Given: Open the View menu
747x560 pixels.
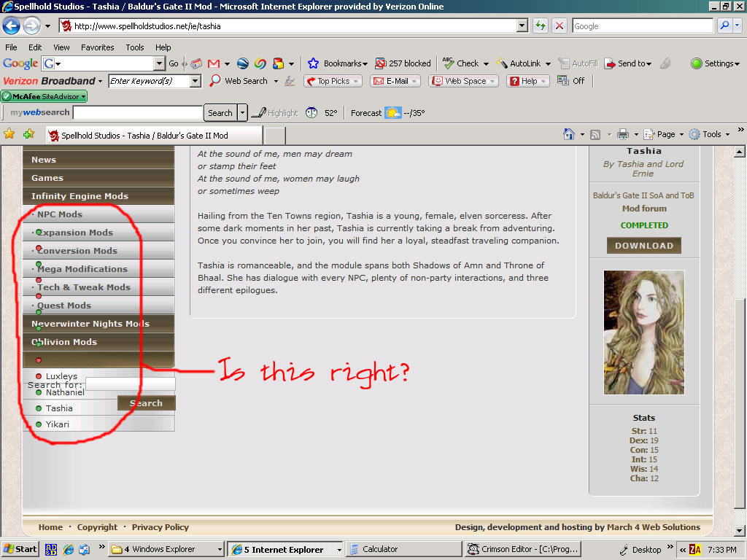Looking at the screenshot, I should [61, 47].
